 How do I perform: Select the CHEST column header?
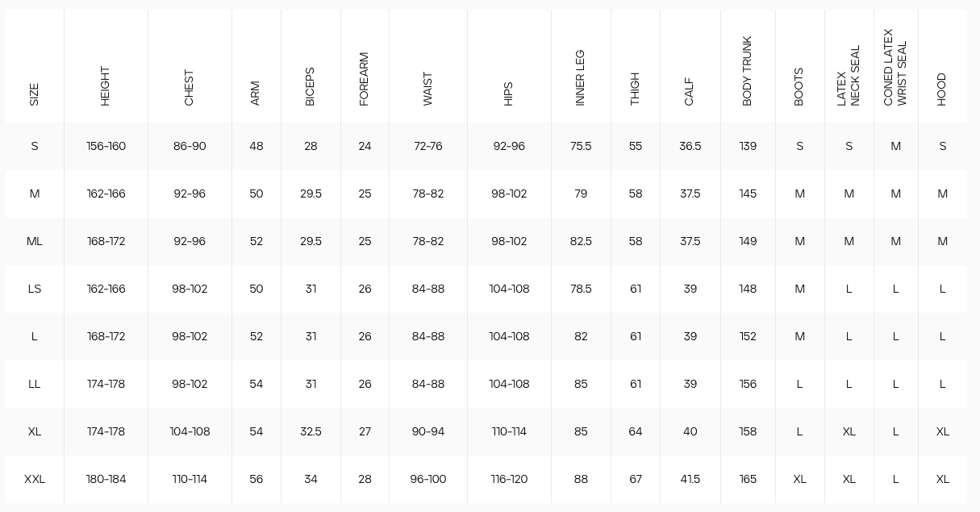coord(189,88)
